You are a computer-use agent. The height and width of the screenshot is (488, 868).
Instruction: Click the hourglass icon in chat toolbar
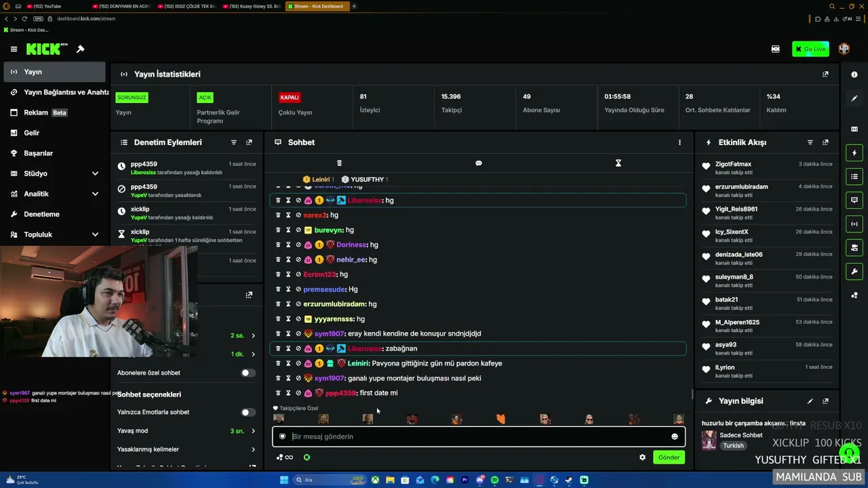point(618,163)
